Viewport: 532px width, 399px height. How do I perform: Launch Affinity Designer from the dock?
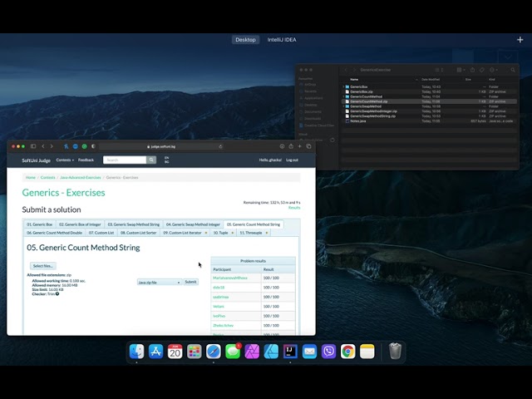pos(271,352)
